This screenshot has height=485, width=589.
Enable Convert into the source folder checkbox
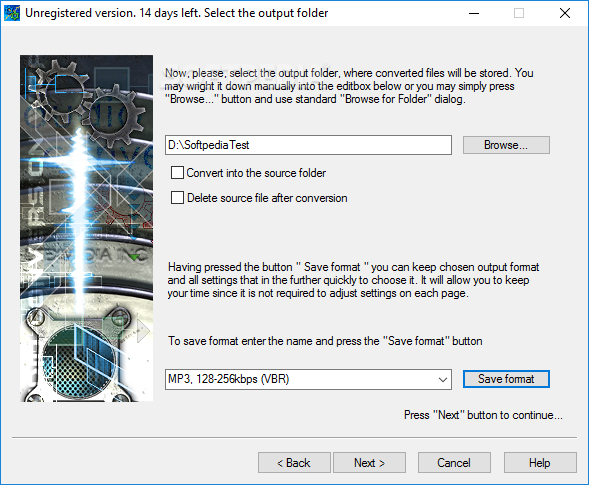point(177,173)
